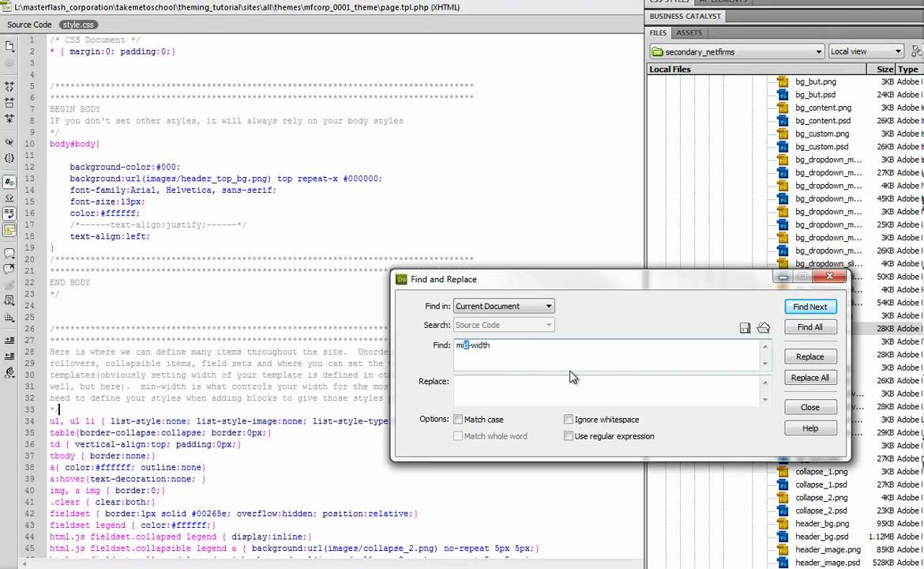Click scroll-down arrow of the Find text box

click(x=765, y=364)
